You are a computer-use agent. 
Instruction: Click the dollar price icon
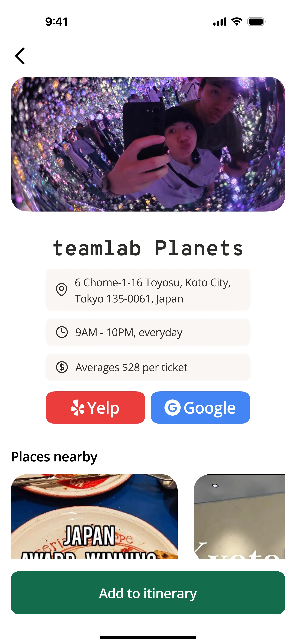point(62,367)
